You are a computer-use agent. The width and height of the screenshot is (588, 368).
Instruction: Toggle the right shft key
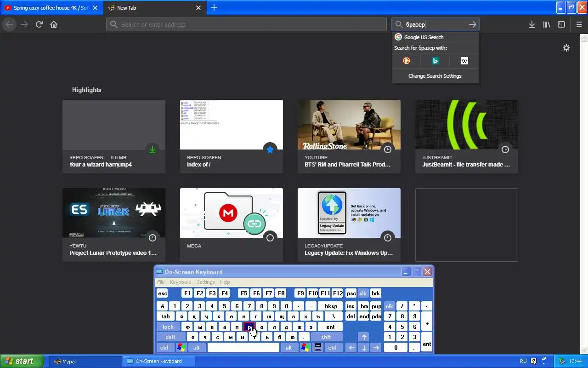(326, 337)
